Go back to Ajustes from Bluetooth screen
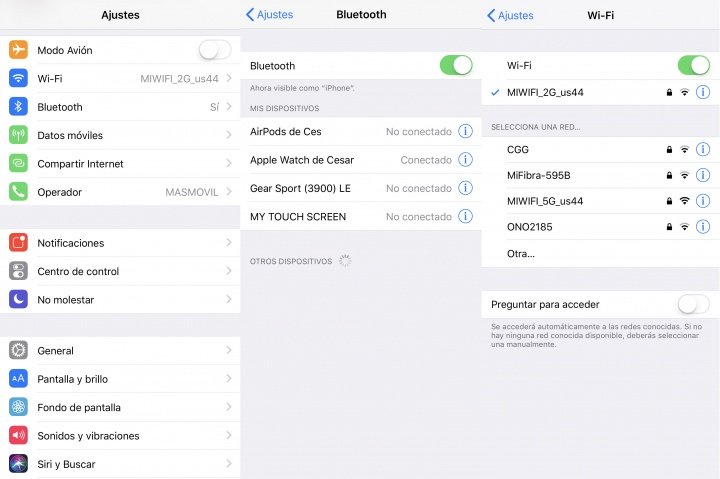 270,15
